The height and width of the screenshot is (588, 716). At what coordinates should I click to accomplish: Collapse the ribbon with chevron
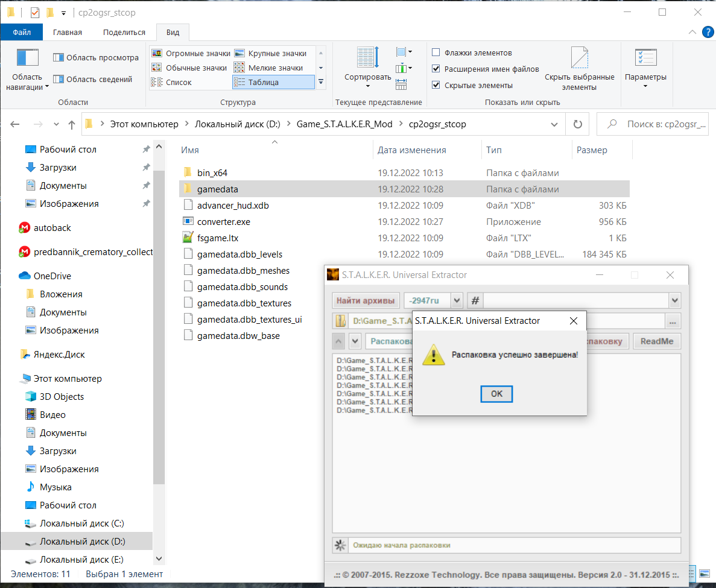tap(692, 32)
